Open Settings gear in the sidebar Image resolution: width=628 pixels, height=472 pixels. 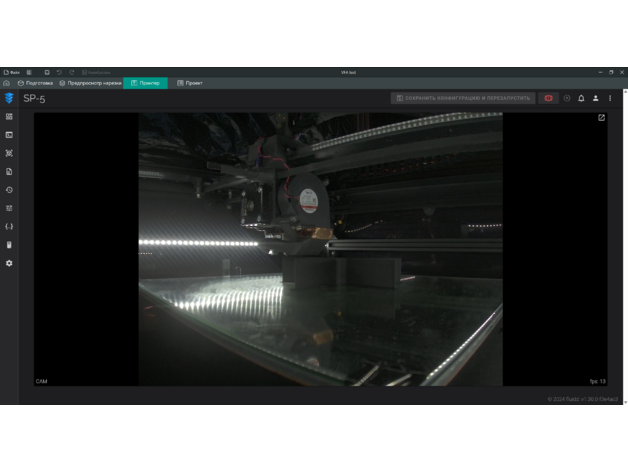pyautogui.click(x=9, y=263)
